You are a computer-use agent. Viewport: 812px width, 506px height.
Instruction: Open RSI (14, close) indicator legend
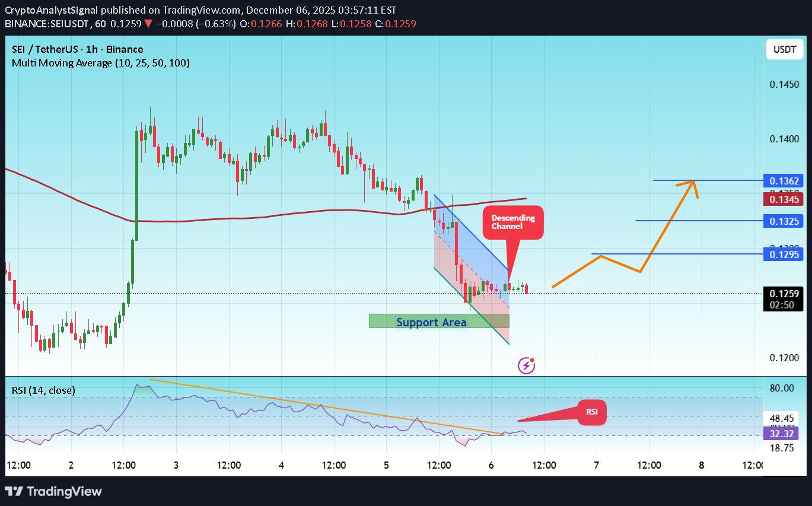tap(43, 390)
